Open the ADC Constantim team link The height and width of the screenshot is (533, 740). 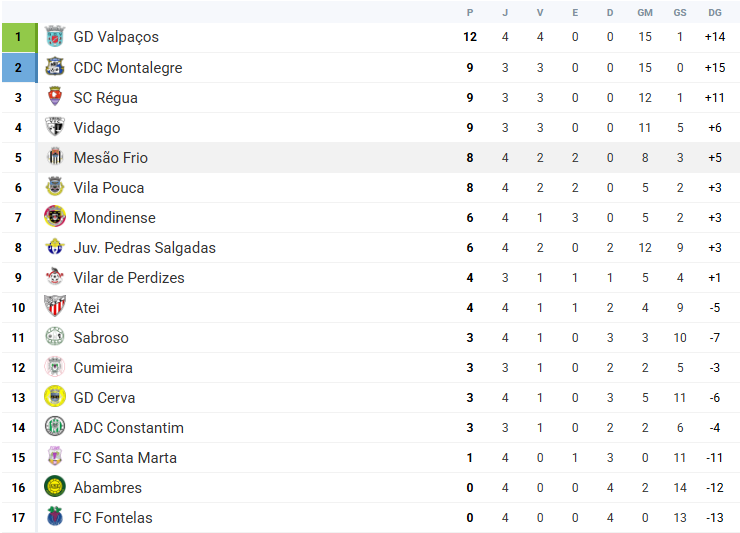129,428
